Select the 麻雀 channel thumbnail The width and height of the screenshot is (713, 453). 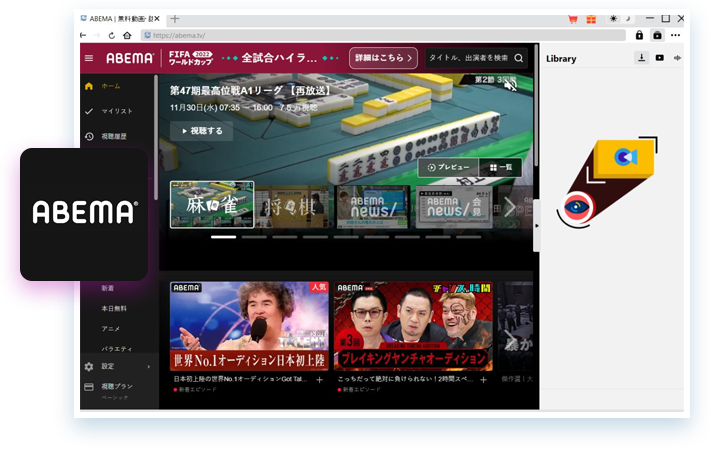coord(212,205)
